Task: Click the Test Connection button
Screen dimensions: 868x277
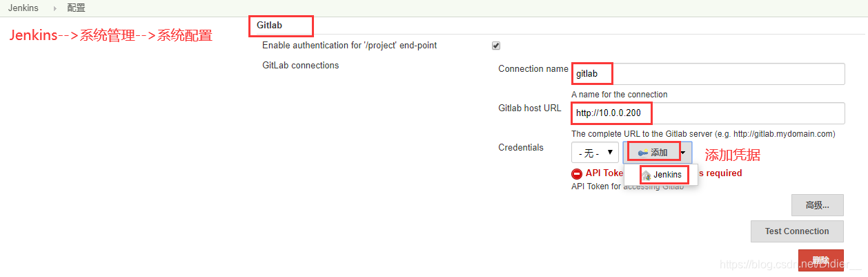Action: click(x=797, y=231)
